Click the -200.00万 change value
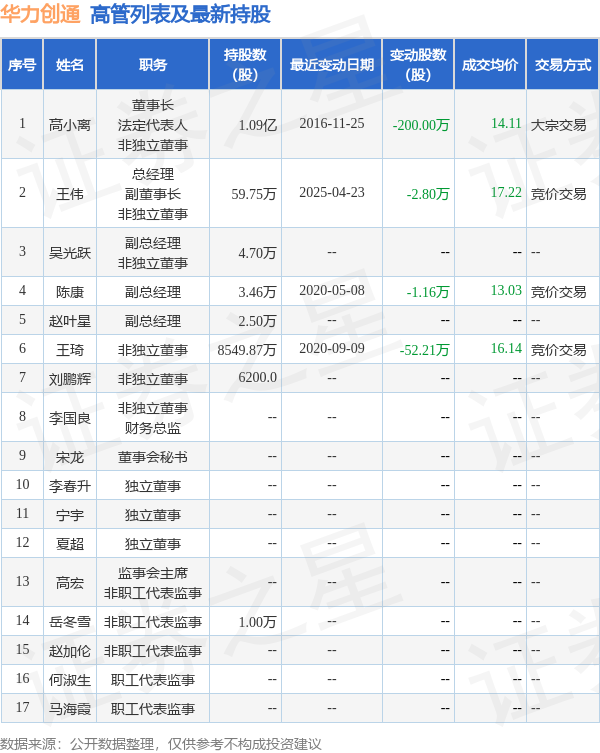This screenshot has height=753, width=600. [421, 125]
